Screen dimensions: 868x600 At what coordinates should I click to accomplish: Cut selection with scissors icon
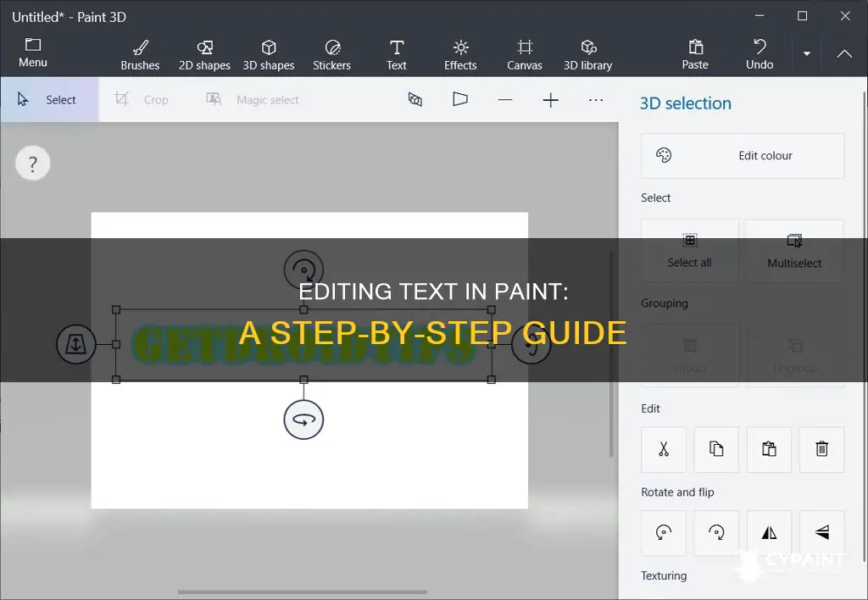click(664, 449)
